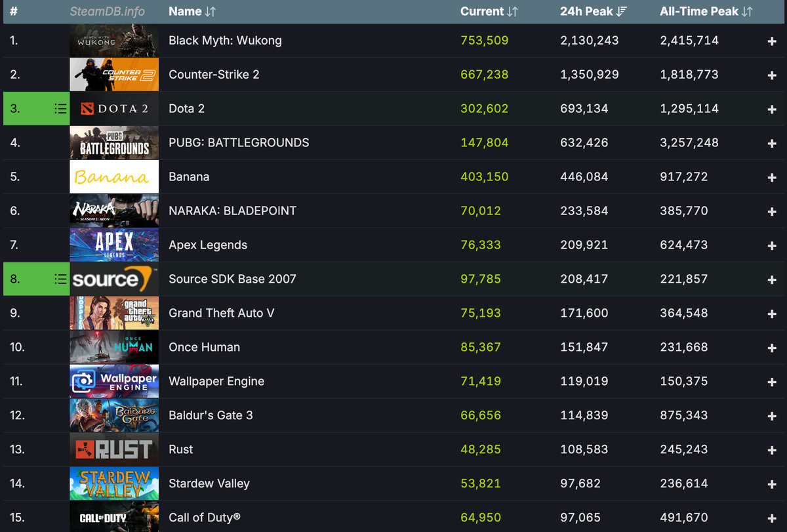
Task: Click the 24h peak value 2,130,243
Action: [x=590, y=41]
